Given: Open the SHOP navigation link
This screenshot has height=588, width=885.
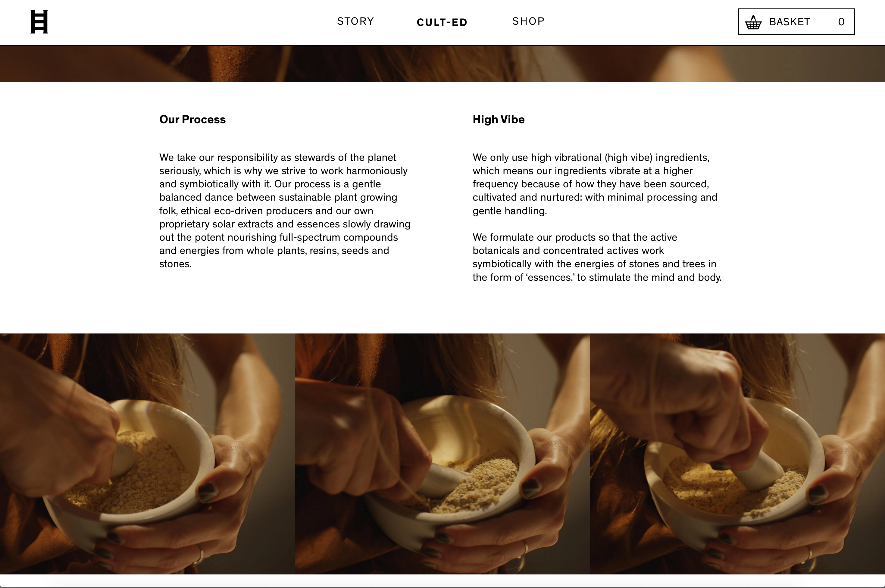Looking at the screenshot, I should [x=528, y=21].
